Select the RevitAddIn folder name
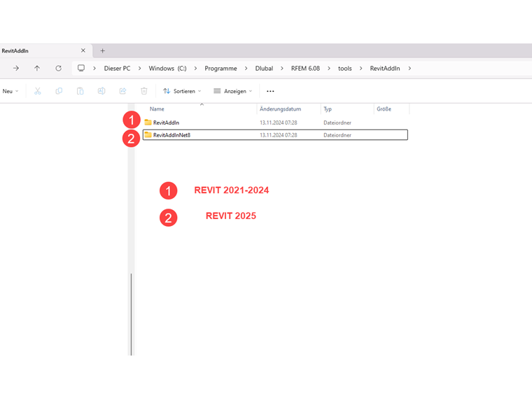The height and width of the screenshot is (399, 532). coord(167,122)
